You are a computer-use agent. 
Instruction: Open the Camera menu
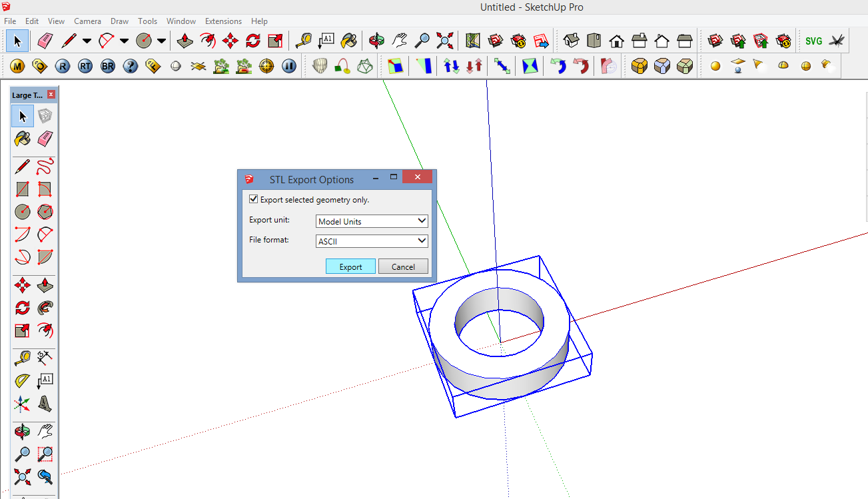tap(87, 21)
